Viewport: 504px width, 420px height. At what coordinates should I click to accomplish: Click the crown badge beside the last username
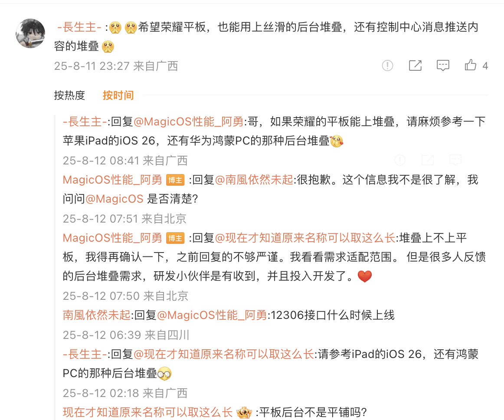[244, 413]
